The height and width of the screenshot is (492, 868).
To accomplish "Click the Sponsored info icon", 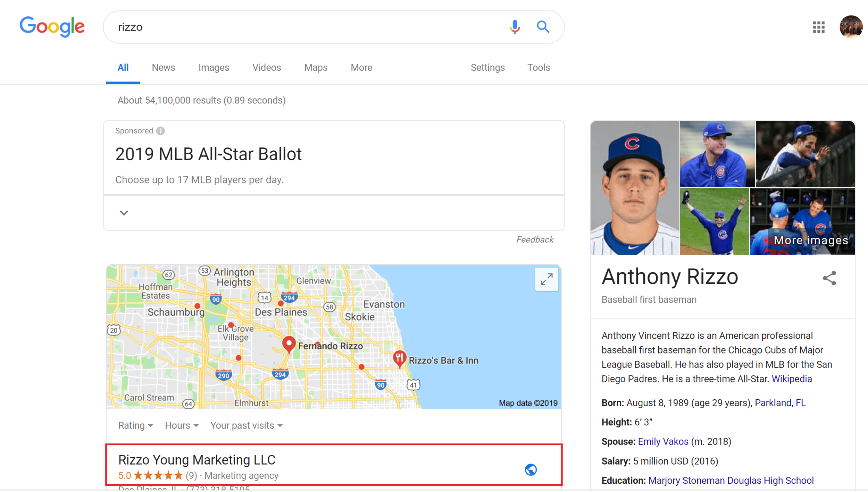I will 160,131.
